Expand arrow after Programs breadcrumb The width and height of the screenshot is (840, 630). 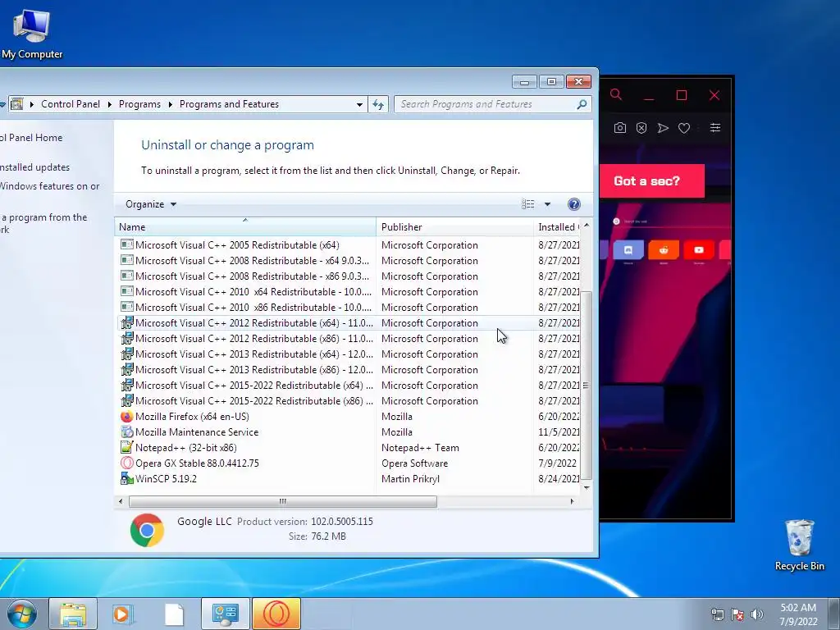click(x=171, y=104)
